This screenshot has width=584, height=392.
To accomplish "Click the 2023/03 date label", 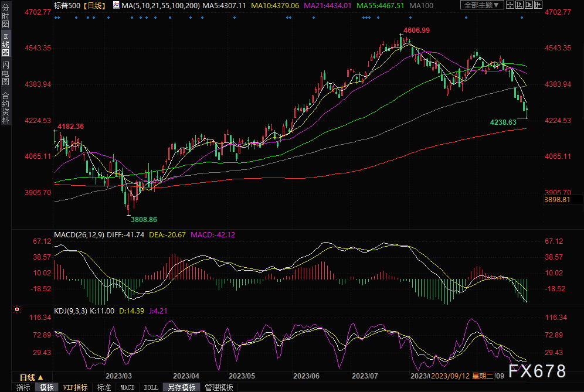I will pyautogui.click(x=118, y=376).
